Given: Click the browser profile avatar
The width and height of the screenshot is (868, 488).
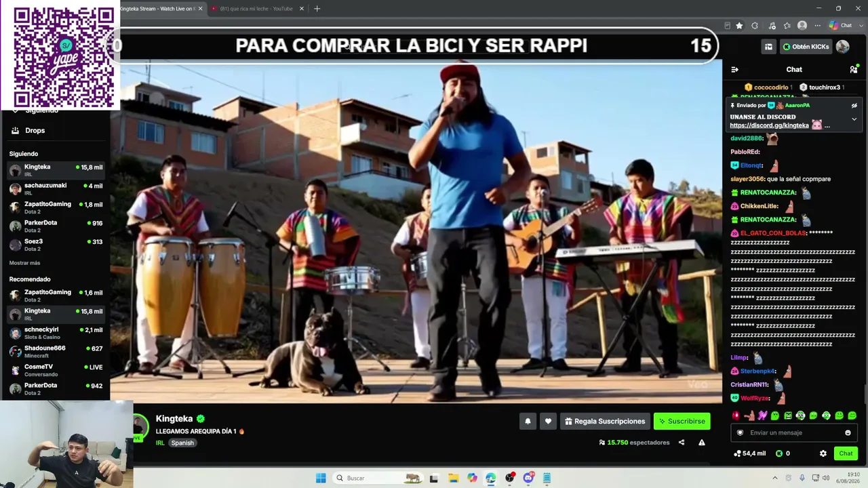Looking at the screenshot, I should (802, 26).
